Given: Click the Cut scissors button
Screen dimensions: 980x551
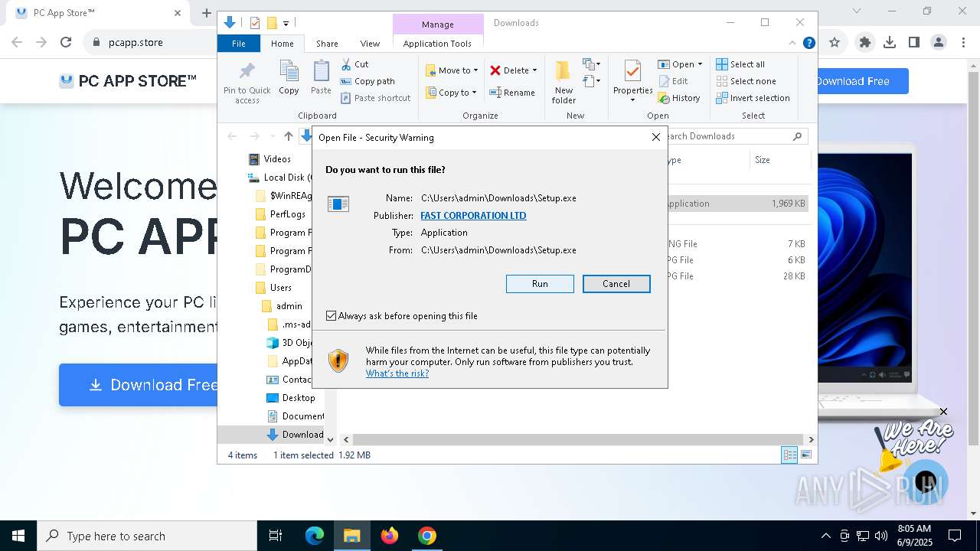Looking at the screenshot, I should (x=354, y=64).
